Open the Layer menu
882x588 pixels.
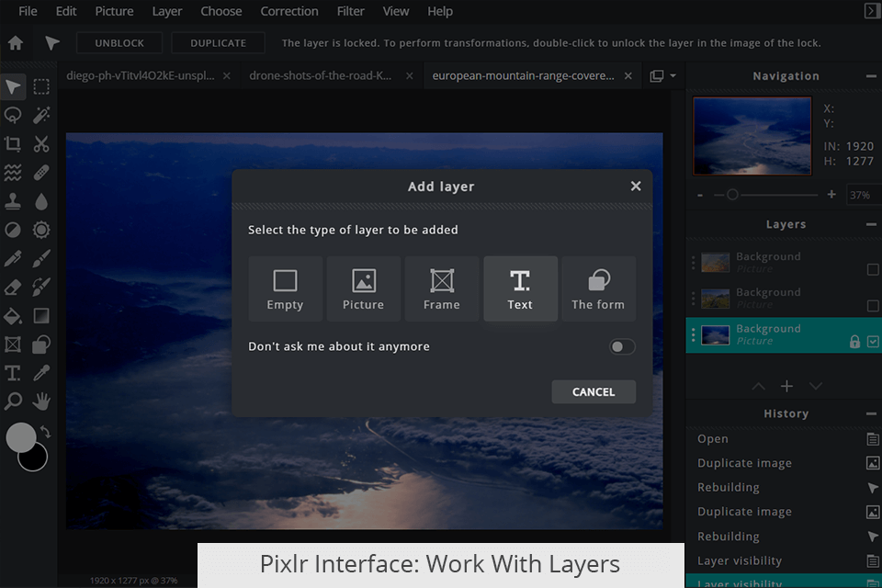pyautogui.click(x=167, y=11)
